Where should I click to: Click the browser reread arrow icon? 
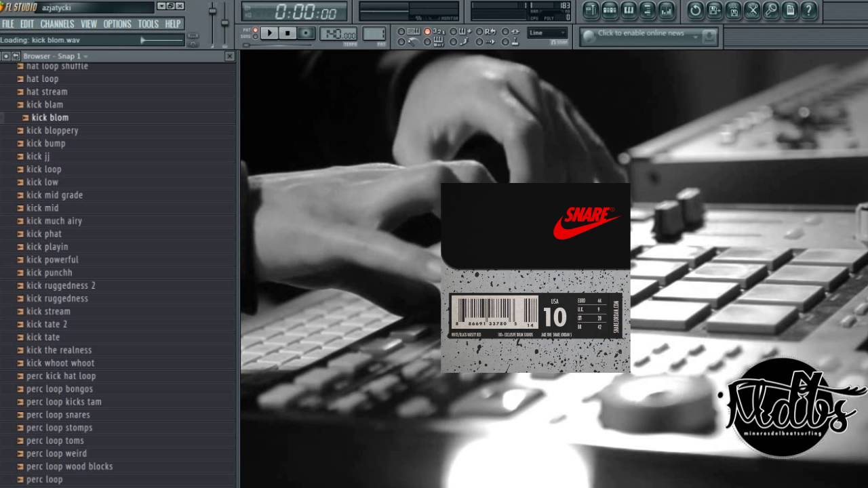click(16, 56)
